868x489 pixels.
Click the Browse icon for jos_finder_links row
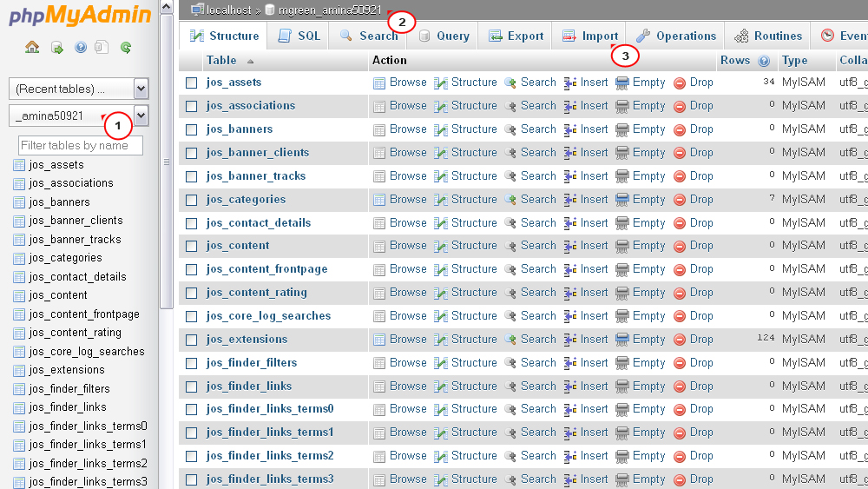click(x=379, y=387)
